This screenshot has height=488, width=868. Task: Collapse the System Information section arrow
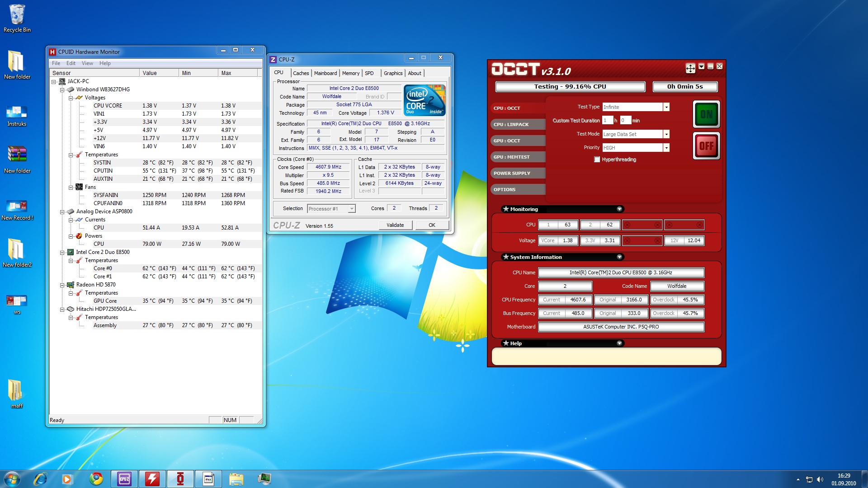click(619, 257)
